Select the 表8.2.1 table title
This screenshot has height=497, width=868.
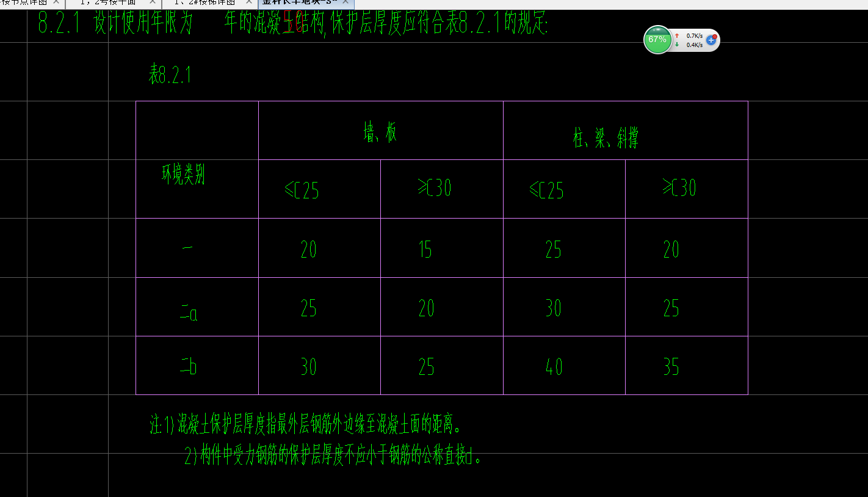170,75
